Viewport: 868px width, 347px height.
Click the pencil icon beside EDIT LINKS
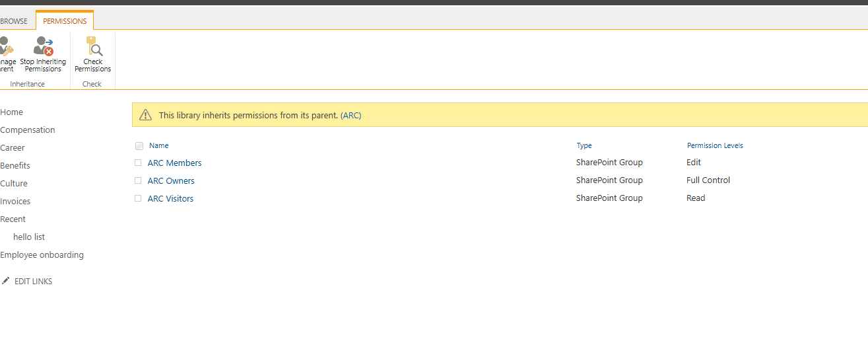(6, 281)
